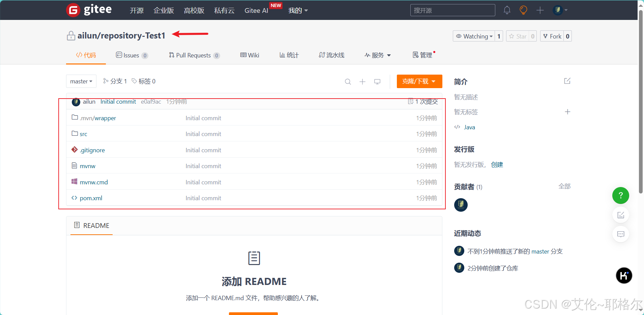
Task: Click the master link in recent activity
Action: click(540, 252)
